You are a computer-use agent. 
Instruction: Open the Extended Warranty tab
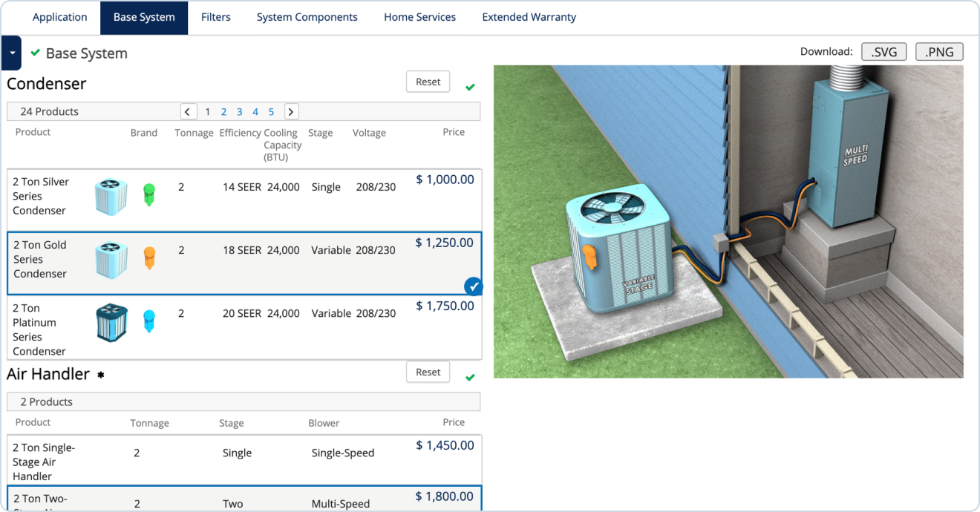point(529,17)
